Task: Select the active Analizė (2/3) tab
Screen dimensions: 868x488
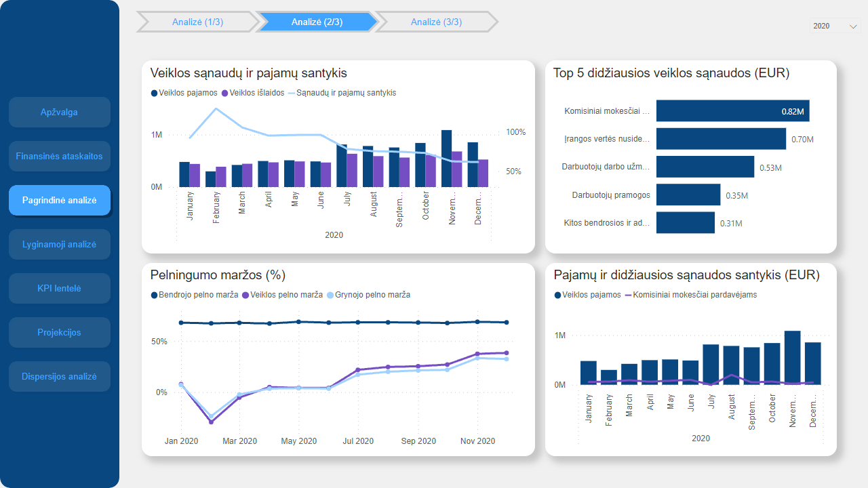Action: (317, 22)
